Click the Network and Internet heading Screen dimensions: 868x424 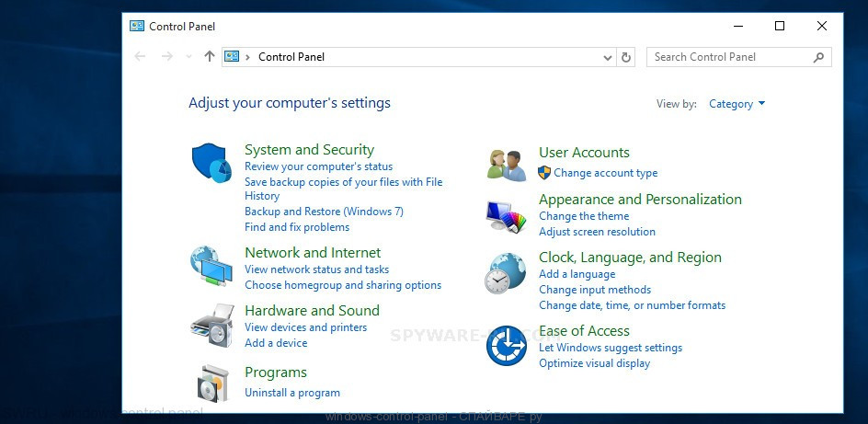click(313, 252)
